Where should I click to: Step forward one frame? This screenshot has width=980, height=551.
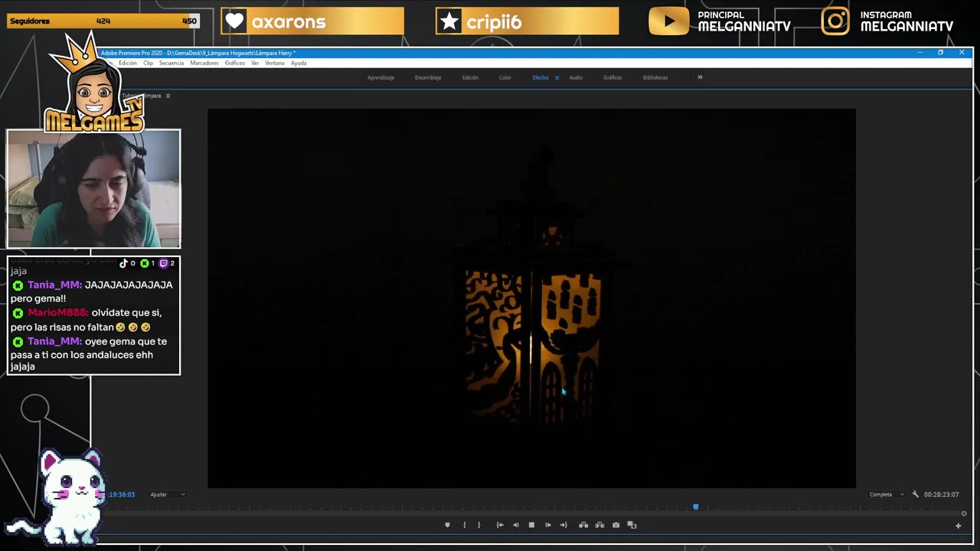click(547, 525)
